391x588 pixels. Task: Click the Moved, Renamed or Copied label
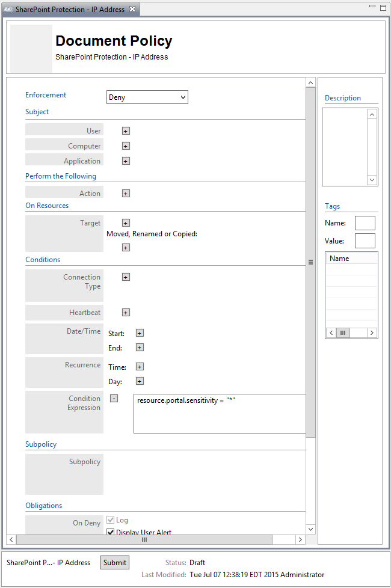point(152,234)
